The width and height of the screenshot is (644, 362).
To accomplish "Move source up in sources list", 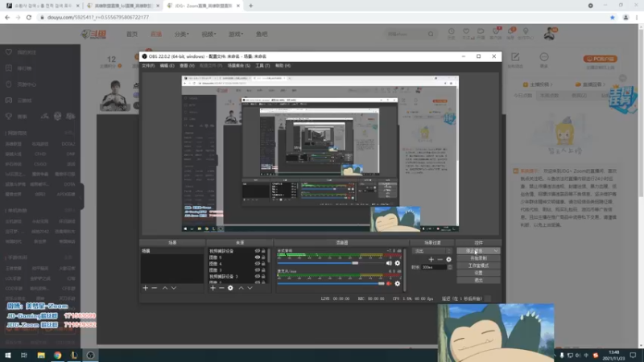I will pyautogui.click(x=241, y=288).
